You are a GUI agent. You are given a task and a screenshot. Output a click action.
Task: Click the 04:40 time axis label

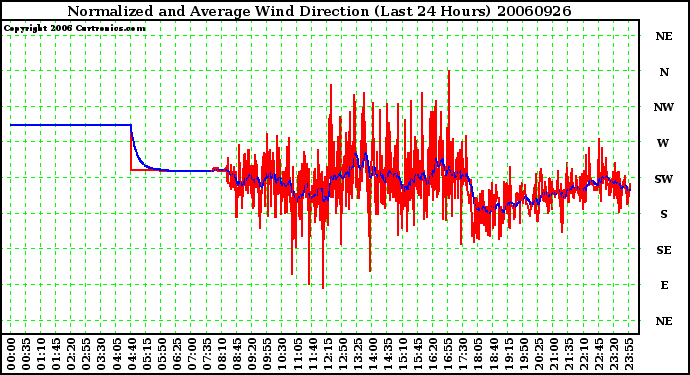click(131, 354)
